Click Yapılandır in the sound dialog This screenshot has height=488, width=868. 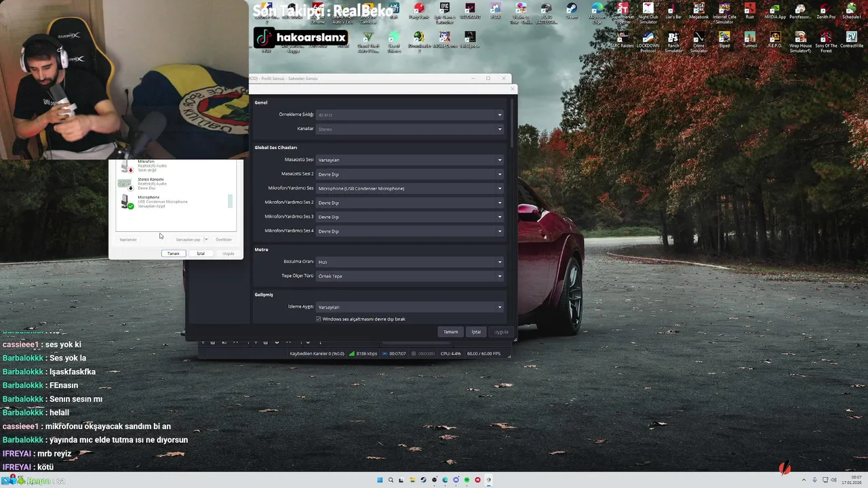(128, 239)
